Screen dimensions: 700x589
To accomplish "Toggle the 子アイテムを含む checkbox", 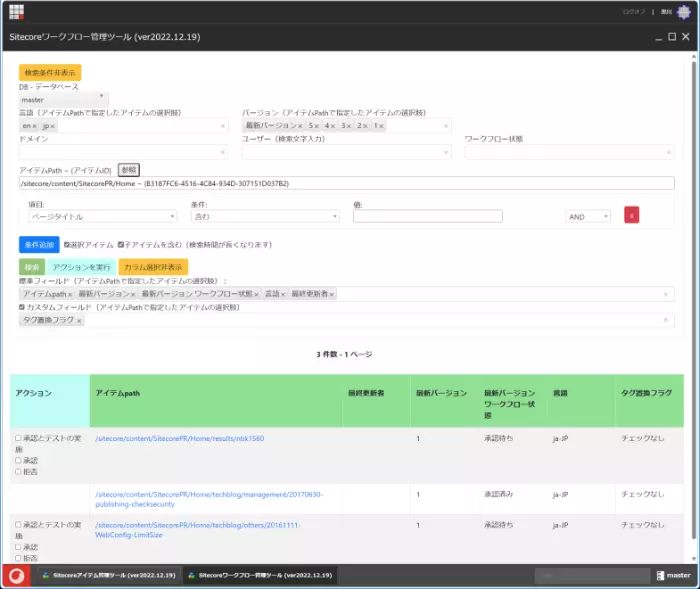I will tap(121, 244).
